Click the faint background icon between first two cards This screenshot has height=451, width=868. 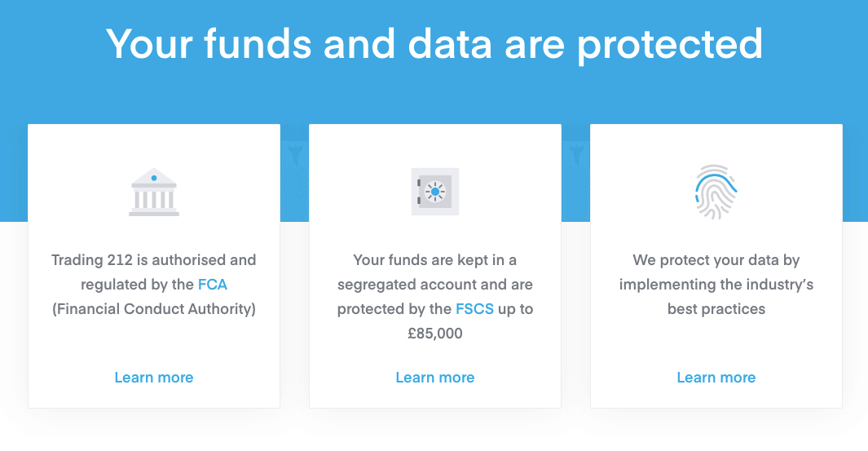[x=294, y=155]
